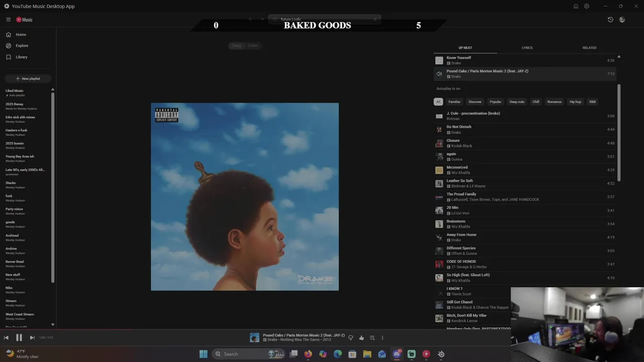The image size is (644, 362).
Task: Pause the current song
Action: click(x=19, y=338)
